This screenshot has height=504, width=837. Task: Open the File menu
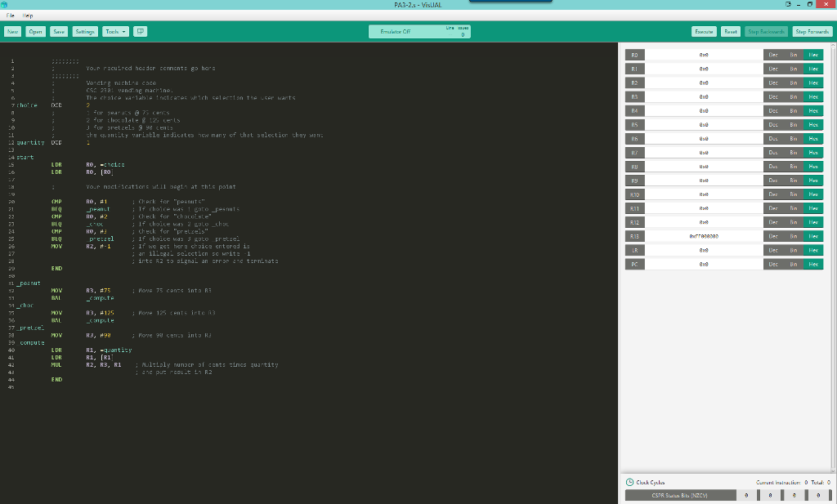point(9,15)
